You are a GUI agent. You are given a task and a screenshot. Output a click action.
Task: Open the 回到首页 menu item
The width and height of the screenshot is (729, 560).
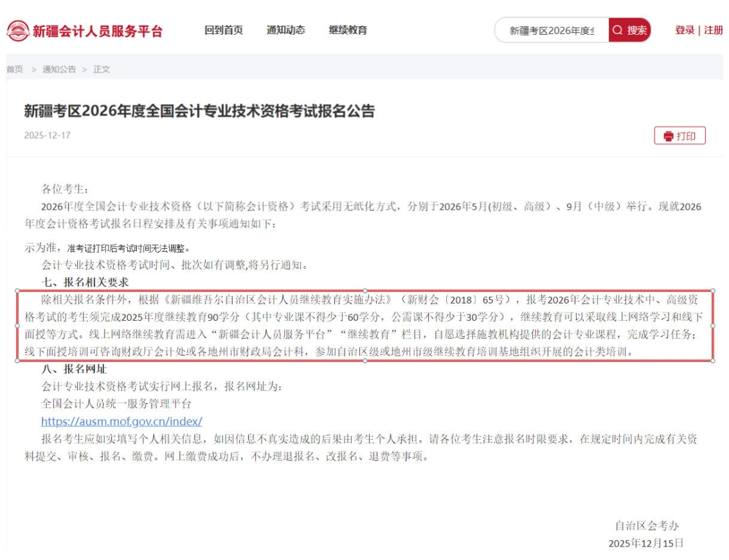click(x=224, y=30)
